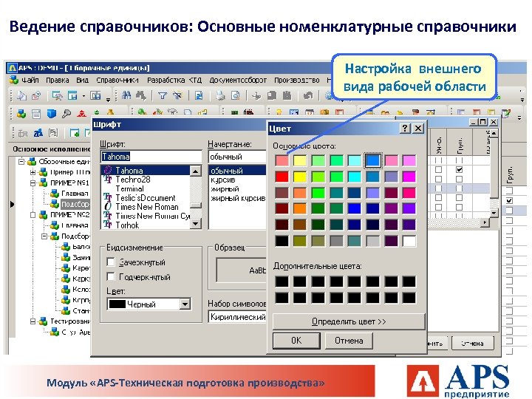Apply filter using the funnel icon
532x399 pixels.
click(x=163, y=96)
